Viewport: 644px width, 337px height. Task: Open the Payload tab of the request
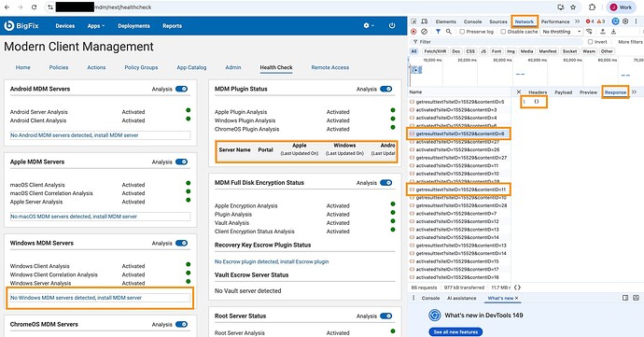564,92
